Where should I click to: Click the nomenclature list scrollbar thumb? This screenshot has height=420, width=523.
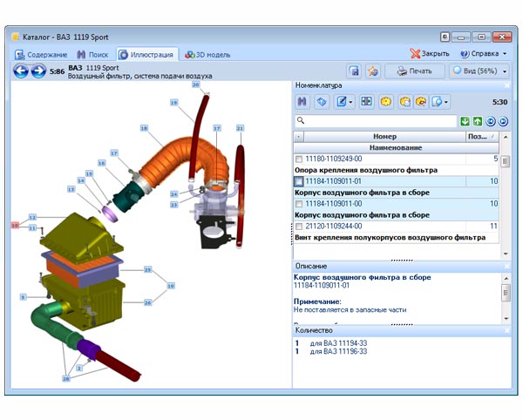[506, 162]
